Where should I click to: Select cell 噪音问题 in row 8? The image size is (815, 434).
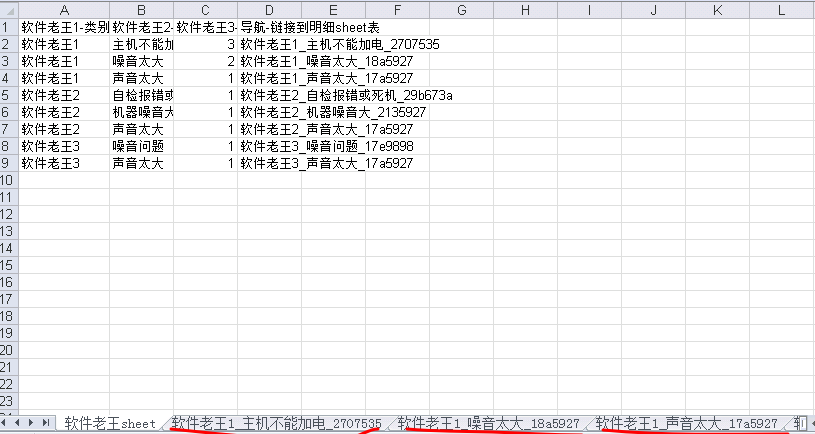141,146
